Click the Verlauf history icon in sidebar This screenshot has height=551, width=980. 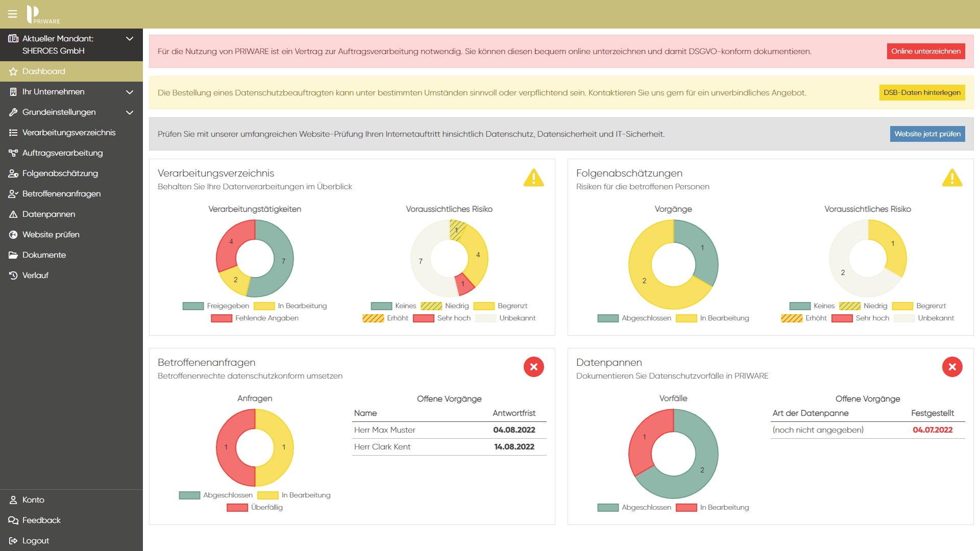tap(13, 275)
